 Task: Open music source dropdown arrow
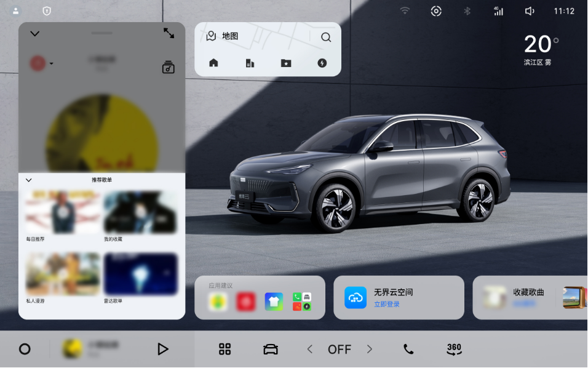51,63
